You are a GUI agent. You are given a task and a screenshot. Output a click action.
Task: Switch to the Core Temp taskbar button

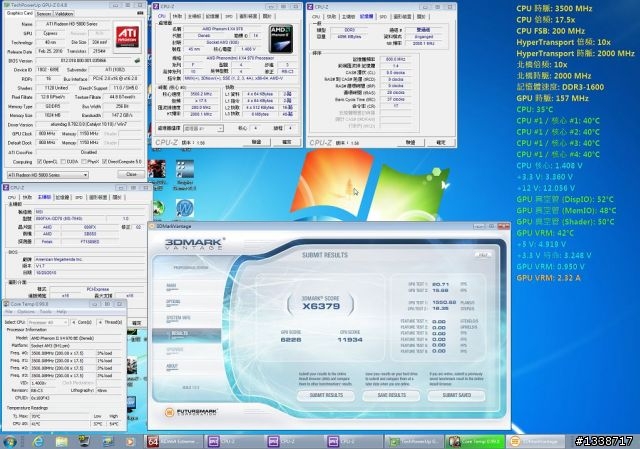tap(475, 441)
